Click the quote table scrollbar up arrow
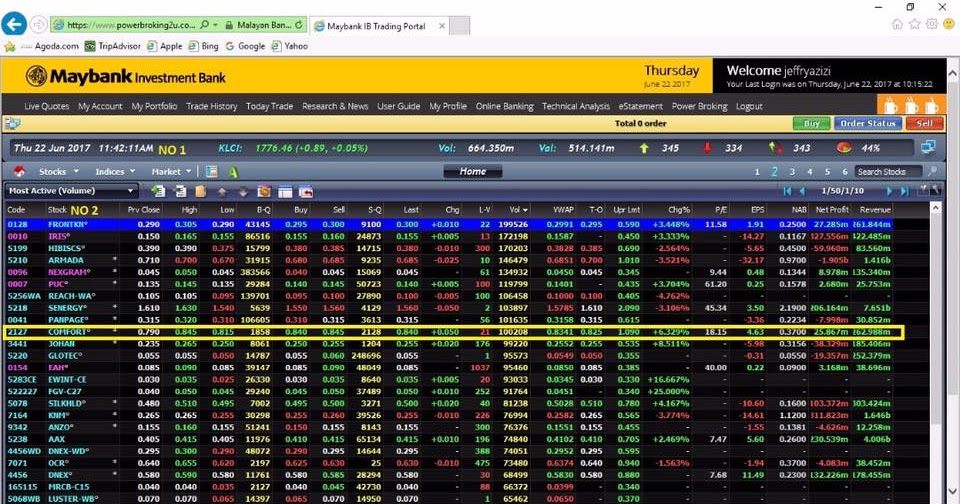 (935, 208)
